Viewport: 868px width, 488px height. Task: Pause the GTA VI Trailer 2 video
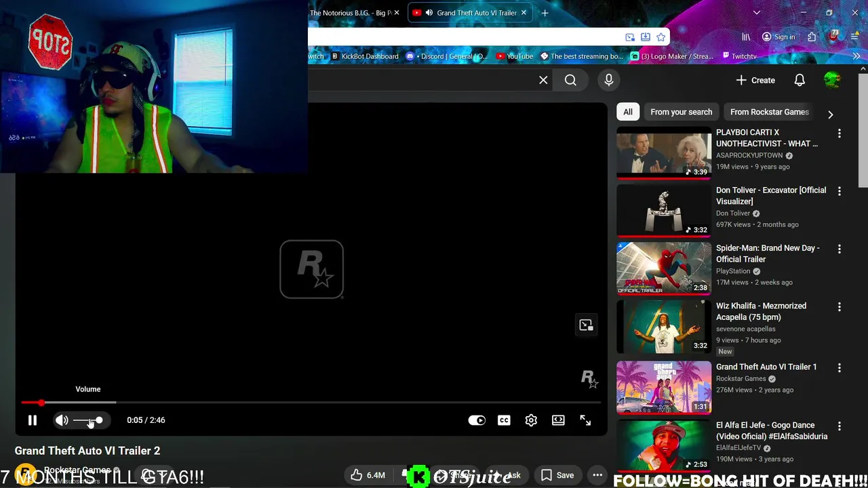click(32, 420)
